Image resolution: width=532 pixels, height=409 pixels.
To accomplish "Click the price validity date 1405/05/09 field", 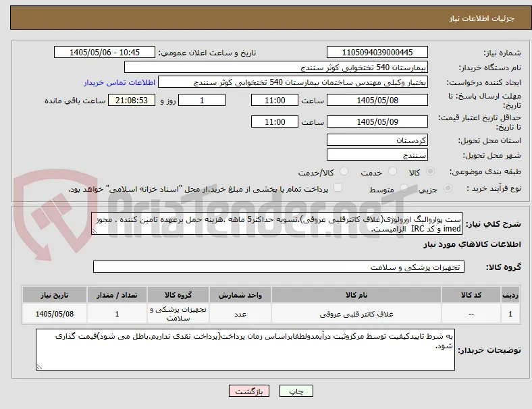I will point(377,121).
